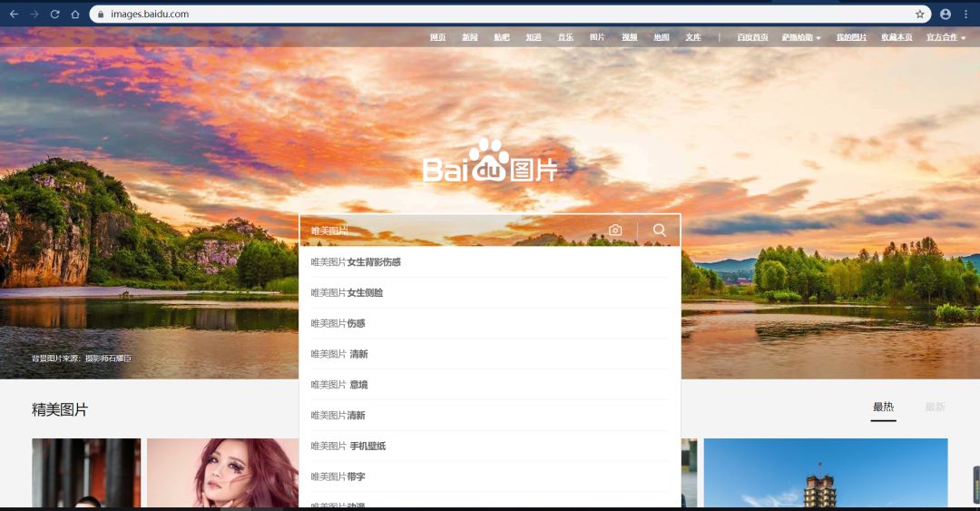Open the 知道 nav link
The width and height of the screenshot is (980, 511).
[x=534, y=37]
